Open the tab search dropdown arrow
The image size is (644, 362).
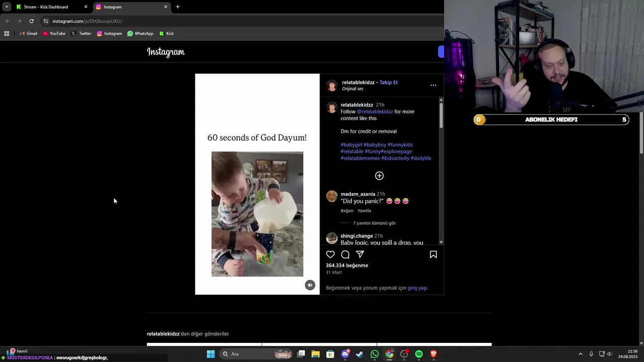(x=7, y=7)
